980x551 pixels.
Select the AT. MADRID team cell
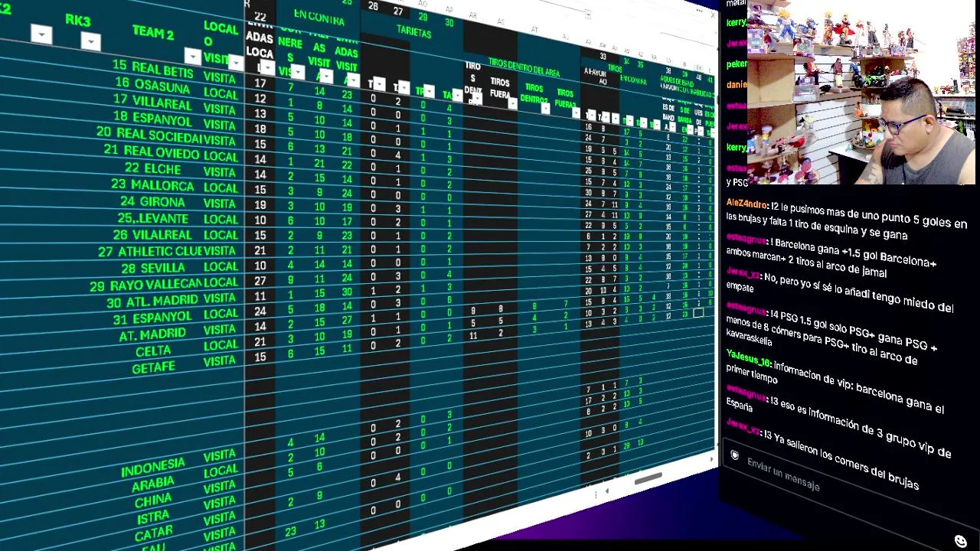coord(152,335)
